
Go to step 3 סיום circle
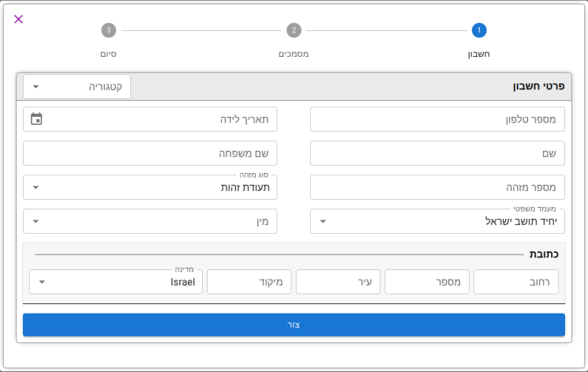pyautogui.click(x=108, y=30)
